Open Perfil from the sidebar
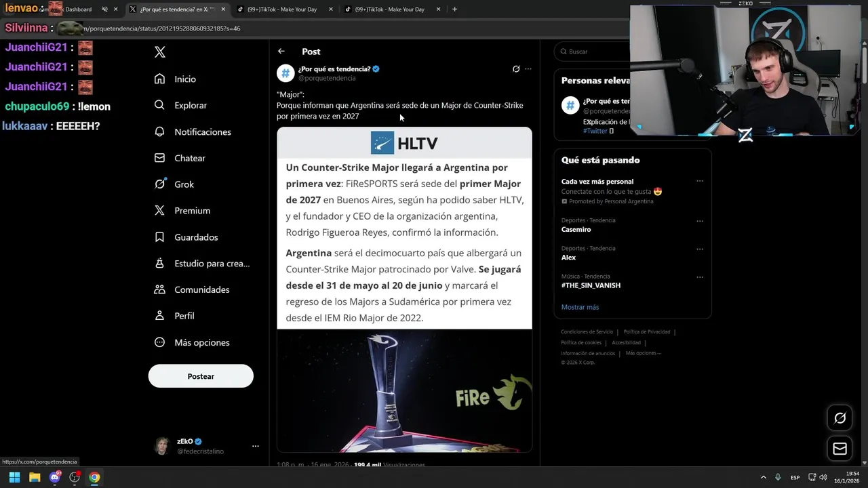The width and height of the screenshot is (868, 488). 174,316
